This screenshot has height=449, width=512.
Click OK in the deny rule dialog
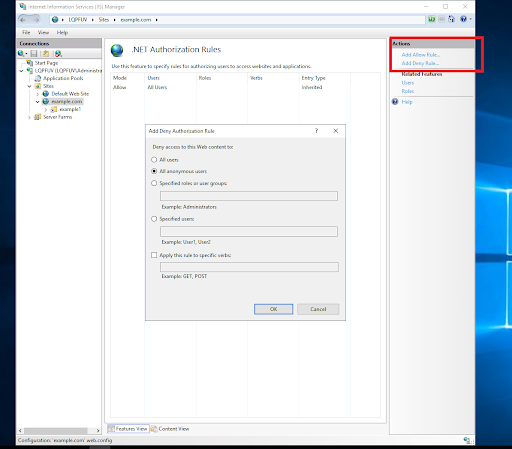(273, 309)
